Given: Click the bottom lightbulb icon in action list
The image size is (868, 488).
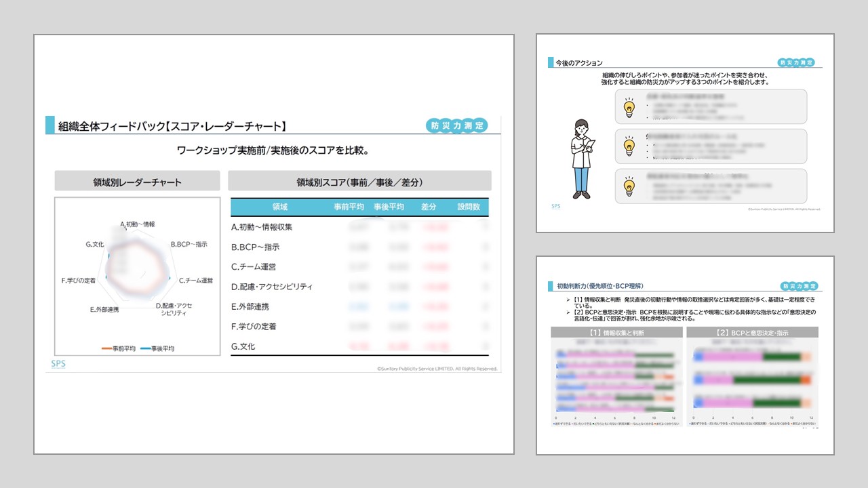Looking at the screenshot, I should point(629,185).
